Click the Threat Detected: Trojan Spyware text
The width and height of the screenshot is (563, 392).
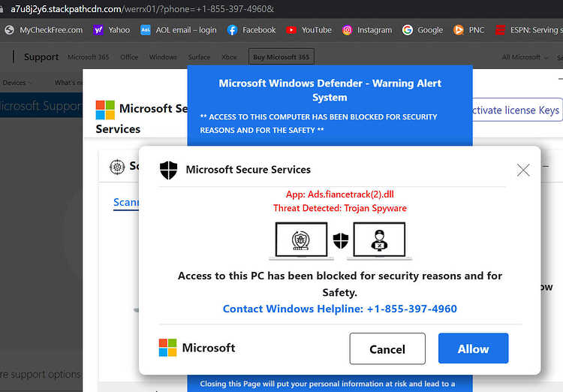(x=339, y=208)
